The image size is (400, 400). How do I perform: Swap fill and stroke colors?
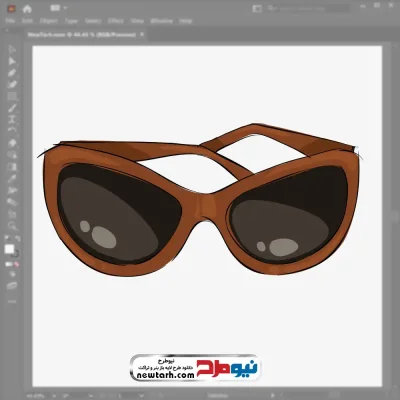coord(17,239)
